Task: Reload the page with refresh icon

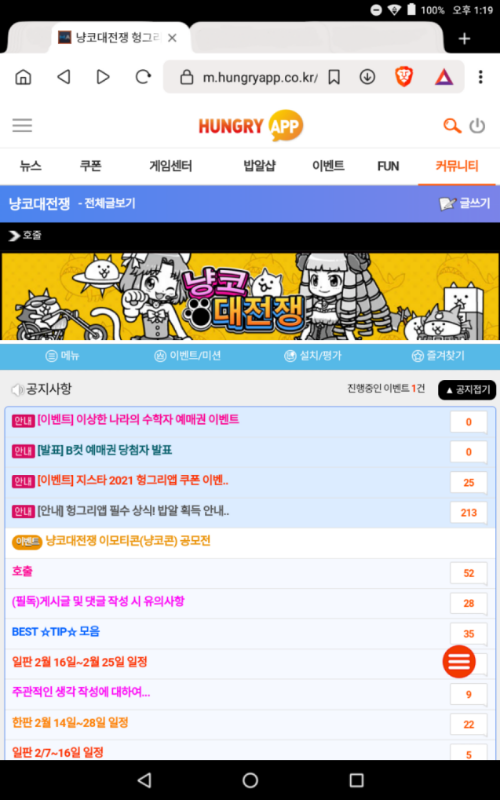Action: [x=143, y=77]
